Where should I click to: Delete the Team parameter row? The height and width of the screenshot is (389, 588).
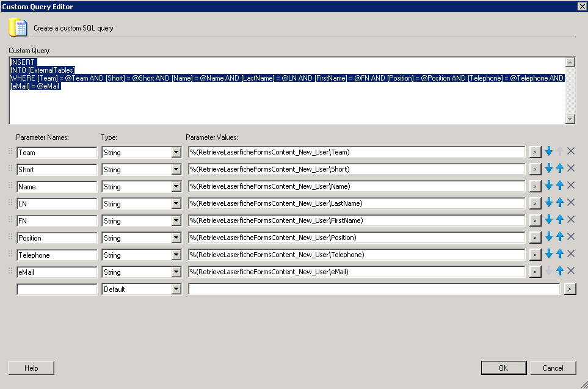coord(571,151)
